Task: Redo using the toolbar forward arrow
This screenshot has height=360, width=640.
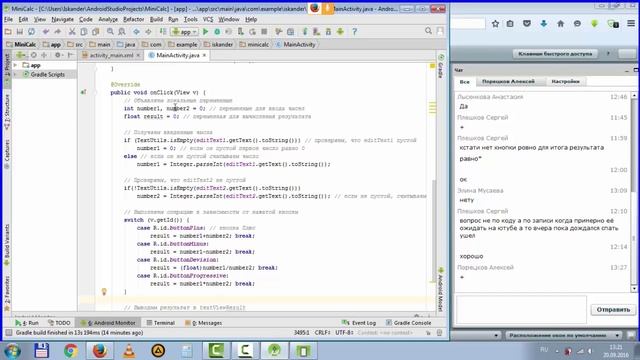Action: pos(58,31)
